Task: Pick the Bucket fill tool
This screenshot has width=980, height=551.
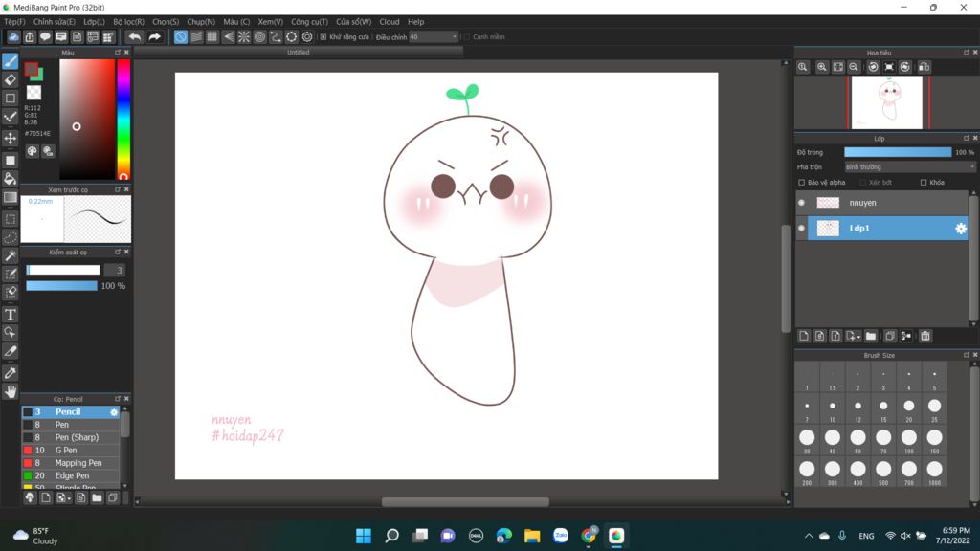Action: point(10,179)
